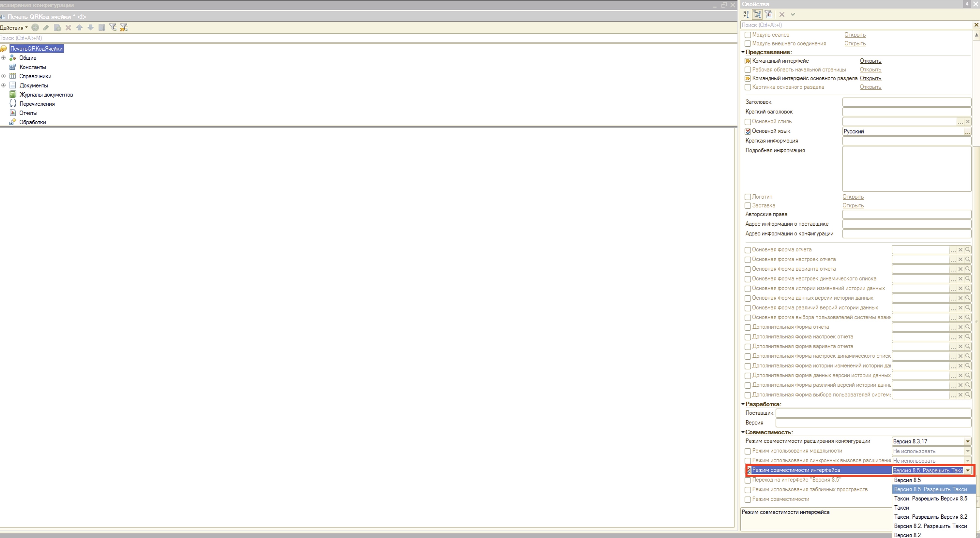This screenshot has width=980, height=538.
Task: Open the Командный интерфейс link
Action: (870, 61)
